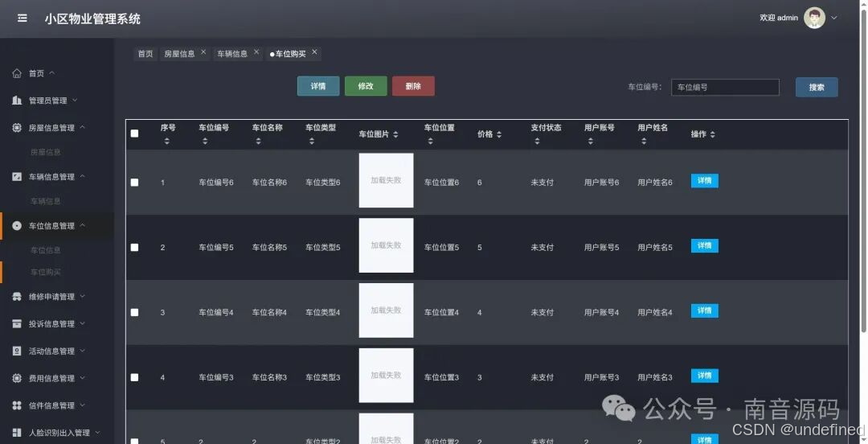
Task: Switch to the 首页 tab
Action: tap(145, 54)
